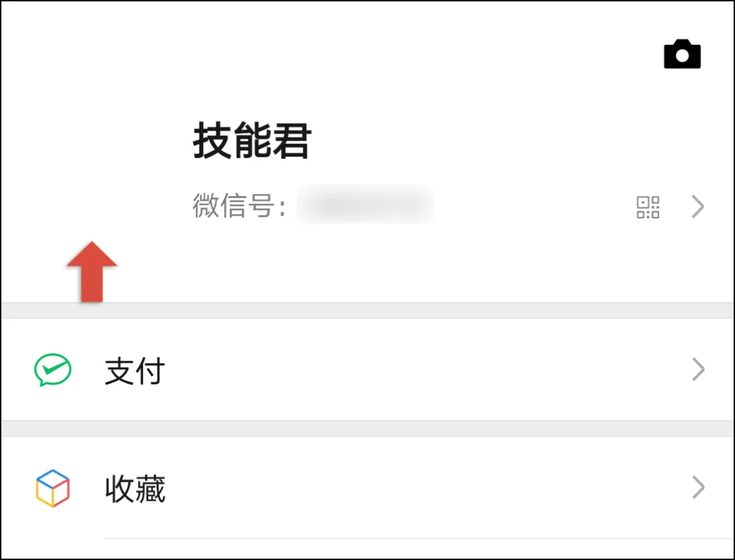Expand the 支付 row right arrow
Screen dimensions: 735x560
(697, 369)
